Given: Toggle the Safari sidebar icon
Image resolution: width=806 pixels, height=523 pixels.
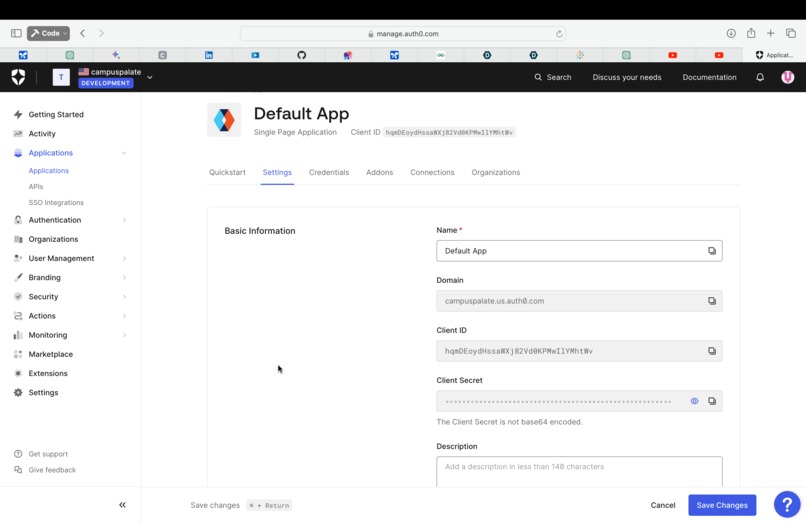Looking at the screenshot, I should pos(16,33).
